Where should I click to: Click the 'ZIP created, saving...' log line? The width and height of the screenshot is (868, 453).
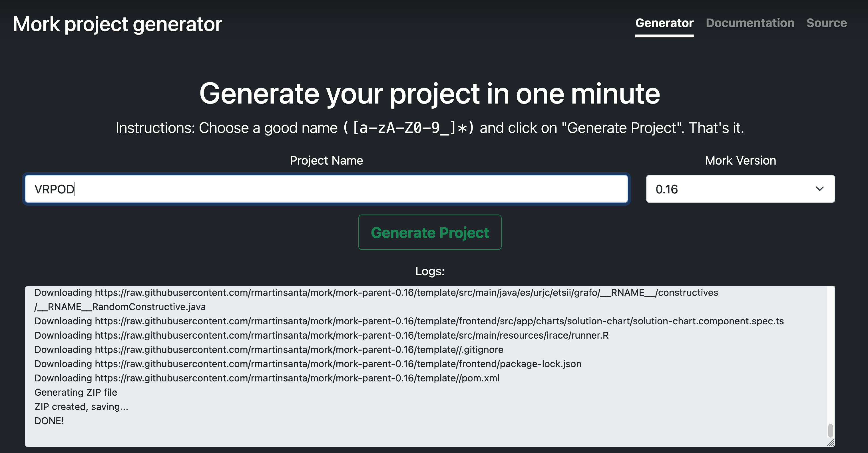pyautogui.click(x=81, y=407)
